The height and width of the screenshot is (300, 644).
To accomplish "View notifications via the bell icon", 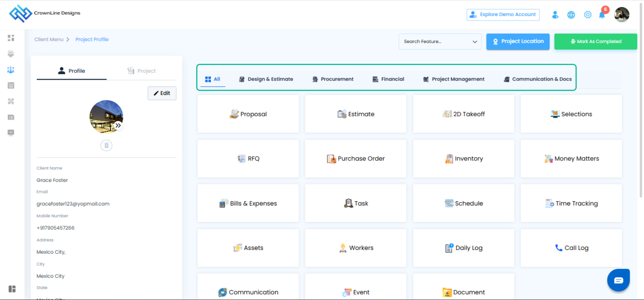I will tap(602, 15).
